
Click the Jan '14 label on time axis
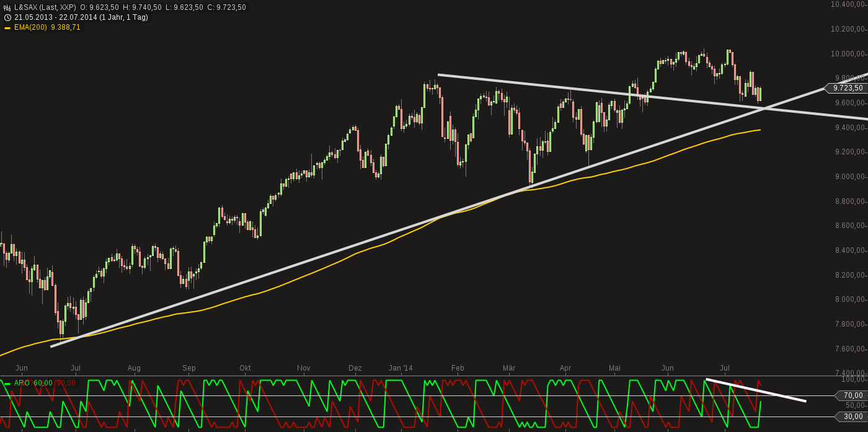[401, 368]
